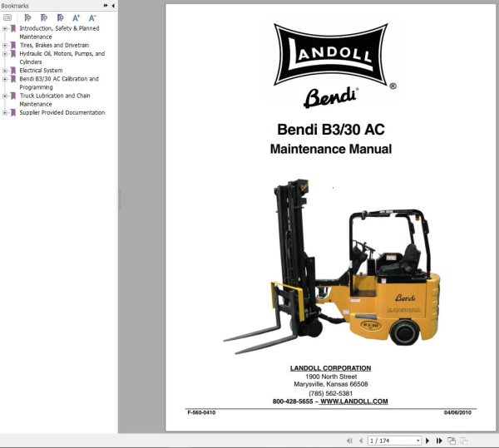The width and height of the screenshot is (499, 448).
Task: Open Bendi B3/30 AC Calibration and Programming
Action: tap(59, 82)
